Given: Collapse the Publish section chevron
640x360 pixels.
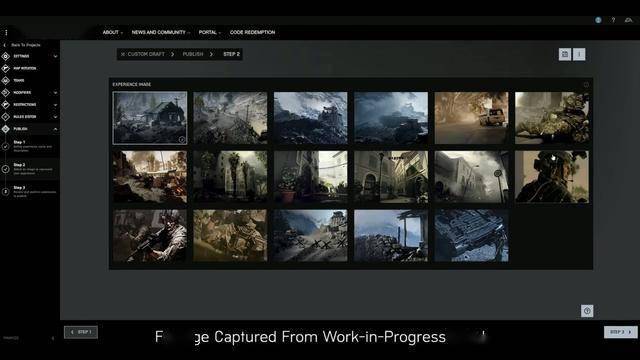Looking at the screenshot, I should click(x=55, y=129).
